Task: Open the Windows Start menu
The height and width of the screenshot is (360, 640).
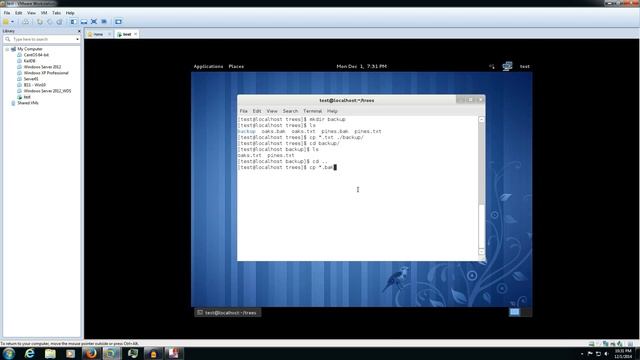Action: coord(9,353)
